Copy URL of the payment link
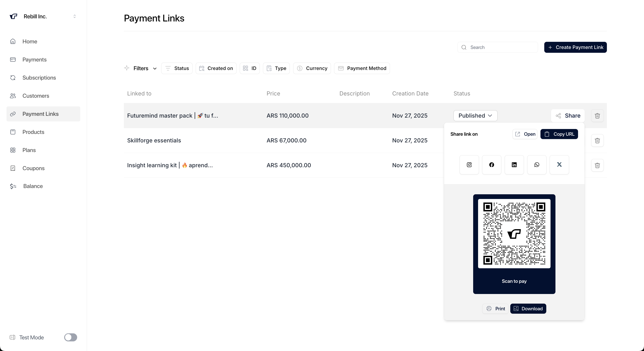The image size is (644, 351). pyautogui.click(x=559, y=134)
